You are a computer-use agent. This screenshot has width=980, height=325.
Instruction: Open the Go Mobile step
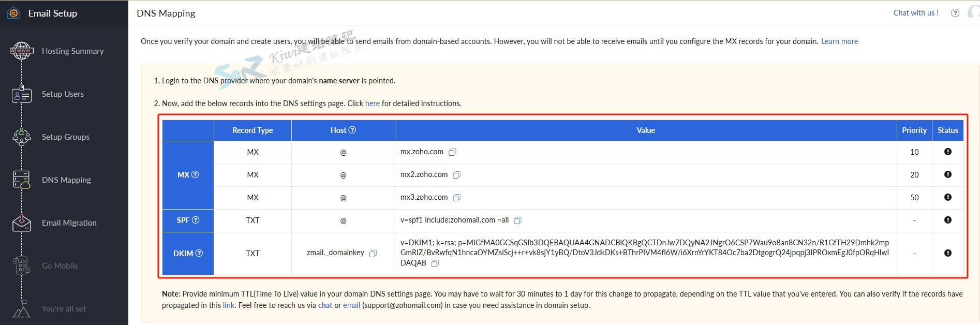(60, 266)
